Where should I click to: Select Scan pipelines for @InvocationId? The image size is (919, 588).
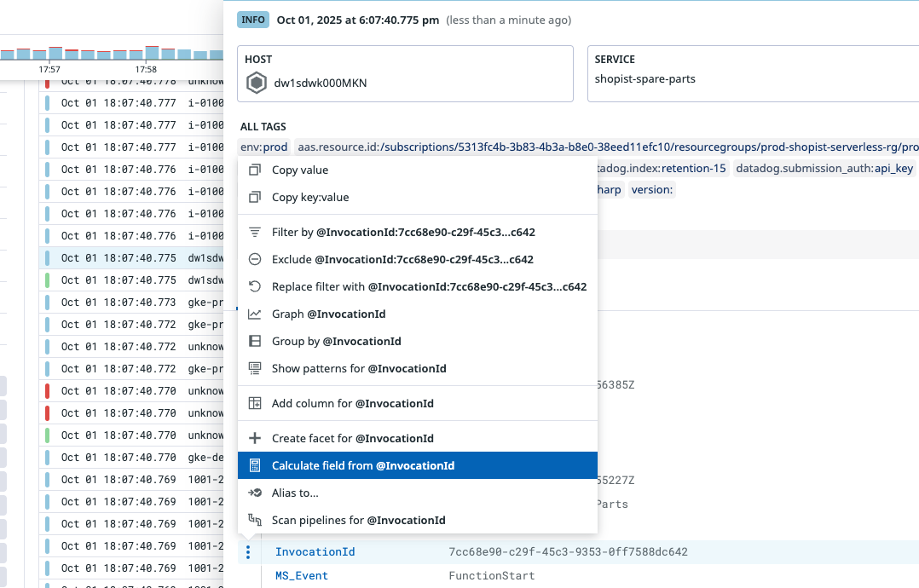click(358, 521)
